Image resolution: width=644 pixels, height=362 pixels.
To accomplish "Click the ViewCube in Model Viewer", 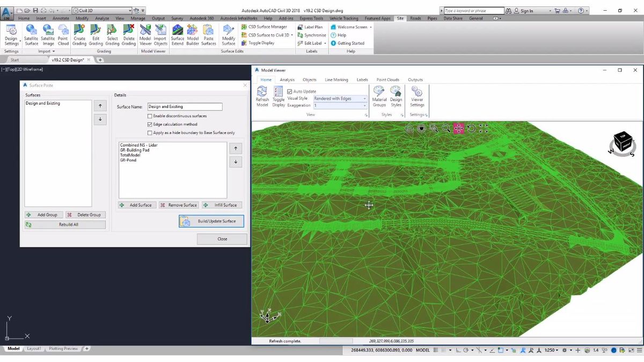I will tap(623, 143).
